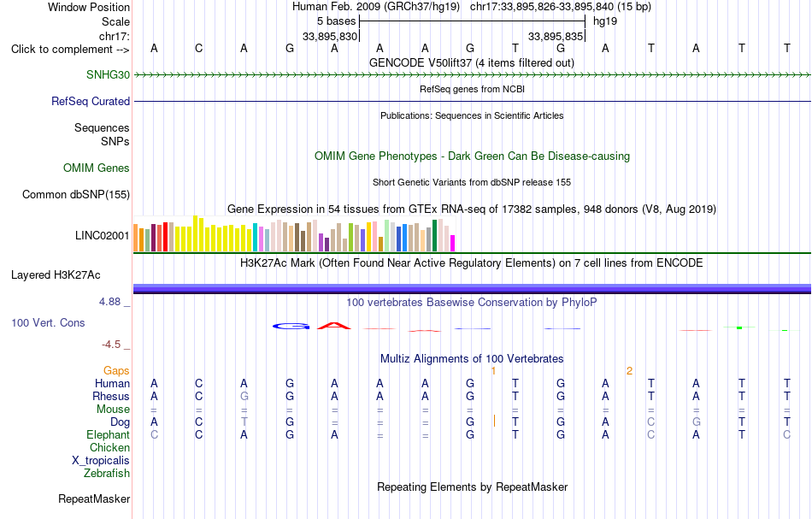Click the LINC02001 expression label
The image size is (812, 519).
click(102, 236)
